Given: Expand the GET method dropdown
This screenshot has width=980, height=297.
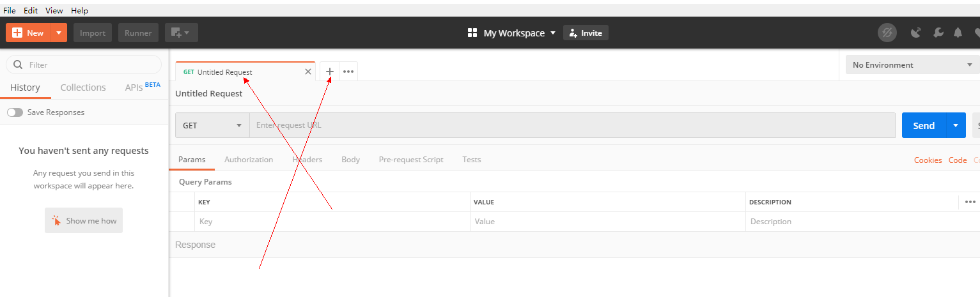Looking at the screenshot, I should coord(212,125).
